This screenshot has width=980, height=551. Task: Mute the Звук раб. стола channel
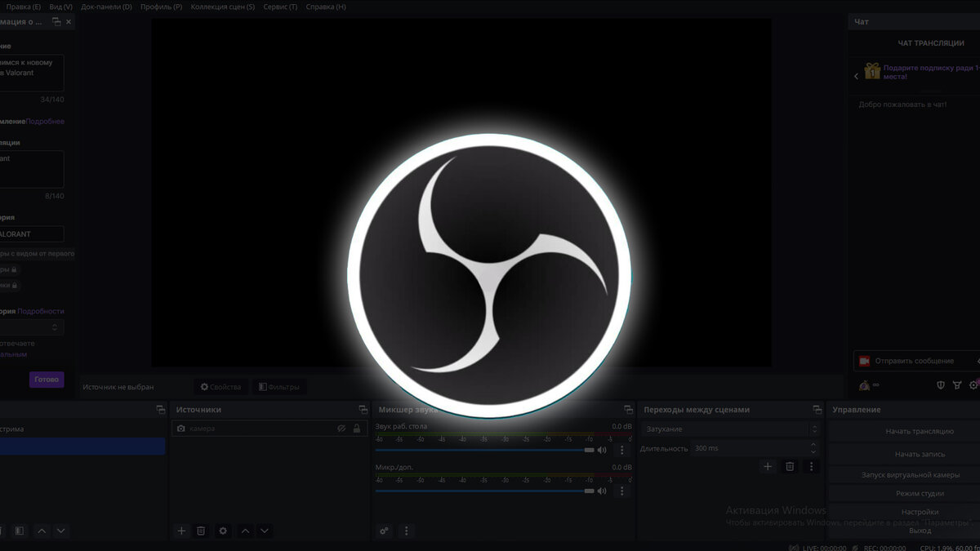click(x=602, y=450)
